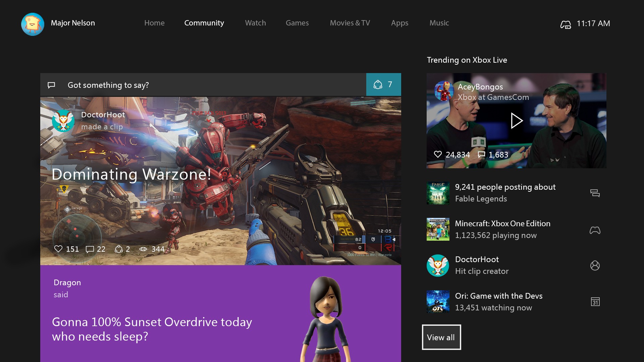Viewport: 644px width, 362px height.
Task: Click the views eye icon showing 344
Action: coord(143,249)
